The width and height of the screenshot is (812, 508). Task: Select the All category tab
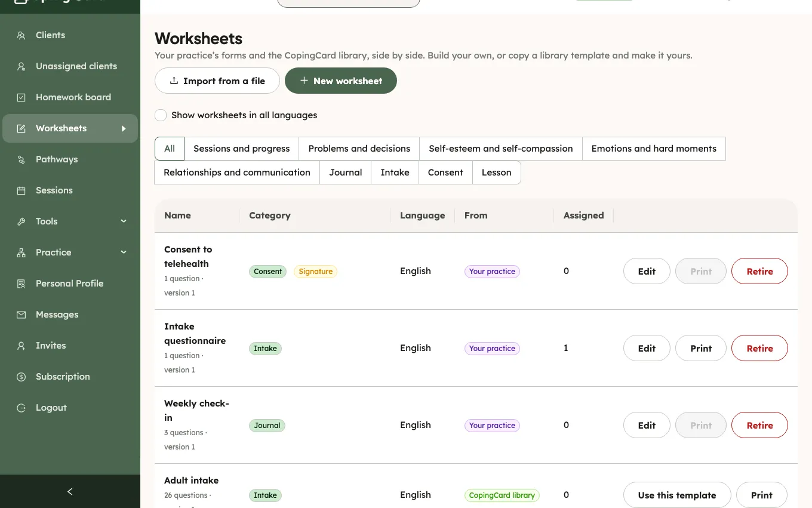(170, 149)
